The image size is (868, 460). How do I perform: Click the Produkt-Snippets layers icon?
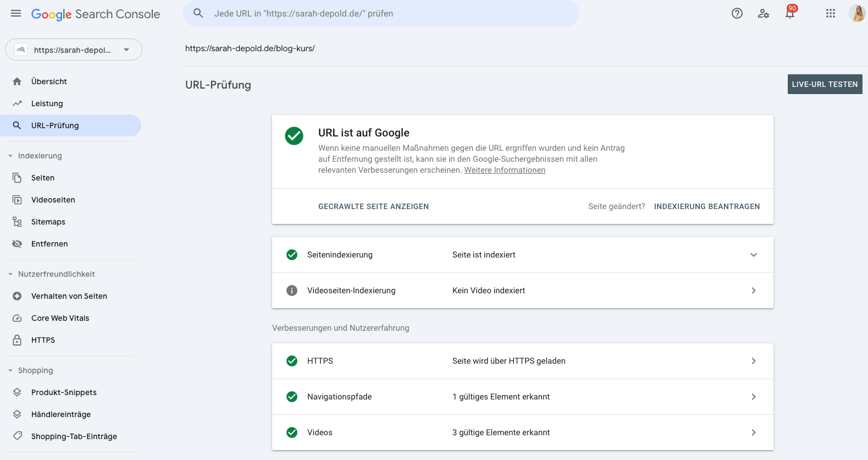coord(17,392)
